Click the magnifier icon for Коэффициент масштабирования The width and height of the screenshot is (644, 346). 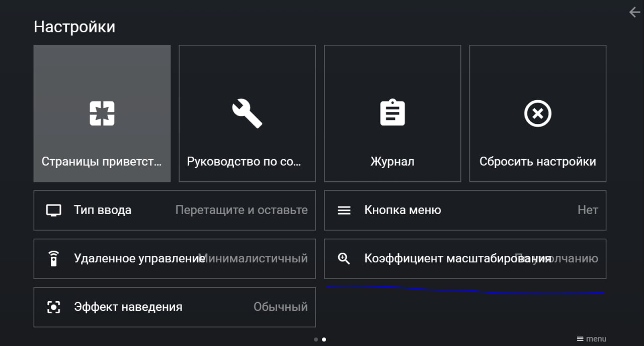344,258
